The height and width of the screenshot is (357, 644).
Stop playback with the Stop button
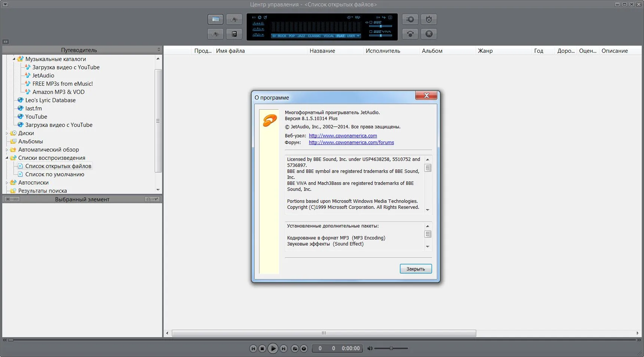(x=262, y=348)
